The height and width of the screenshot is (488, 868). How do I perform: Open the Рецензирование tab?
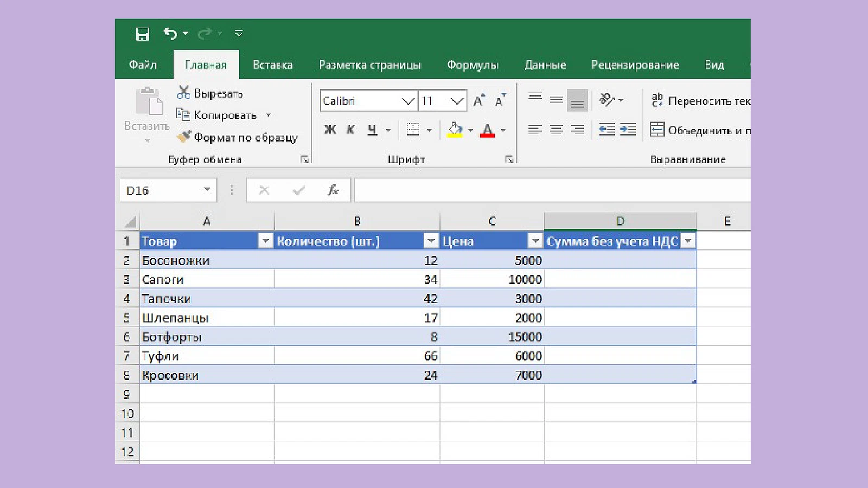(x=635, y=65)
